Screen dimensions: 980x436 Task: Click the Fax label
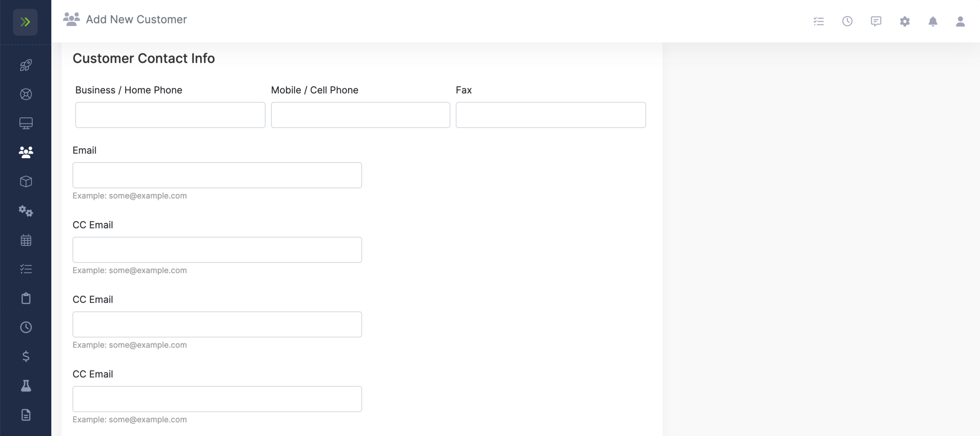(x=464, y=90)
